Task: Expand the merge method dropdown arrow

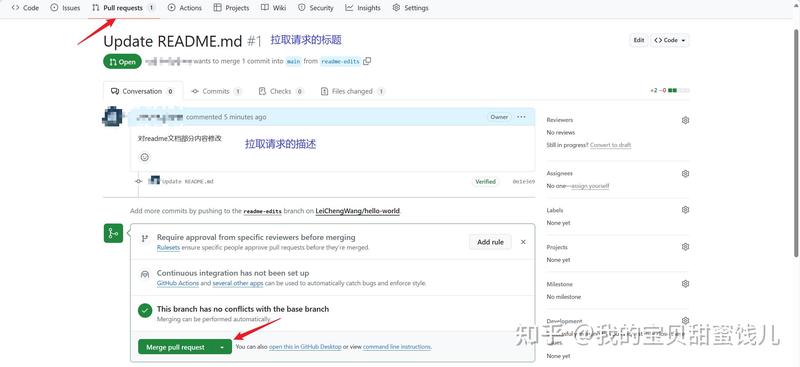Action: 222,347
